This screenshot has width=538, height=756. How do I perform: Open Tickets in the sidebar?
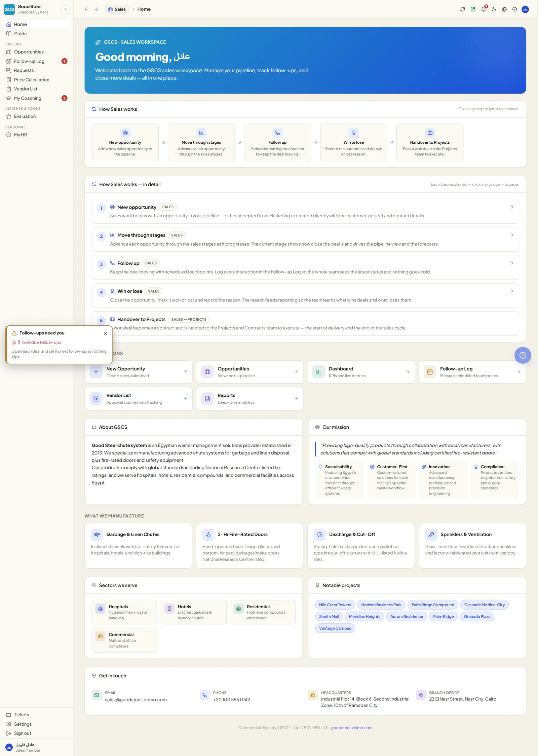[37, 715]
